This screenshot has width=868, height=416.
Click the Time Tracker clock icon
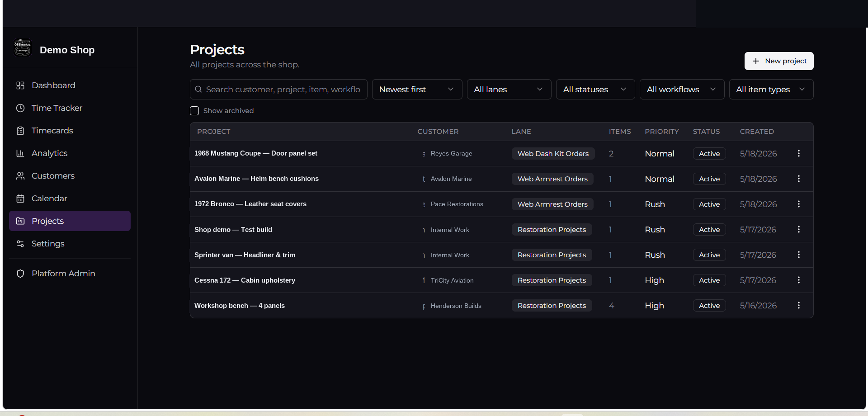point(20,108)
